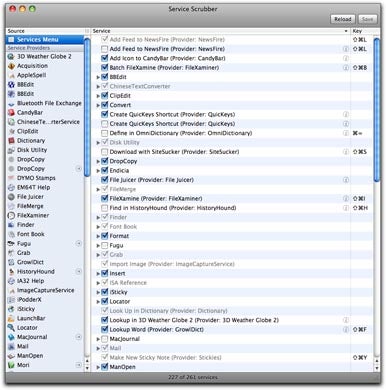Click the FileMerge provider icon
This screenshot has width=386, height=390.
[11, 206]
